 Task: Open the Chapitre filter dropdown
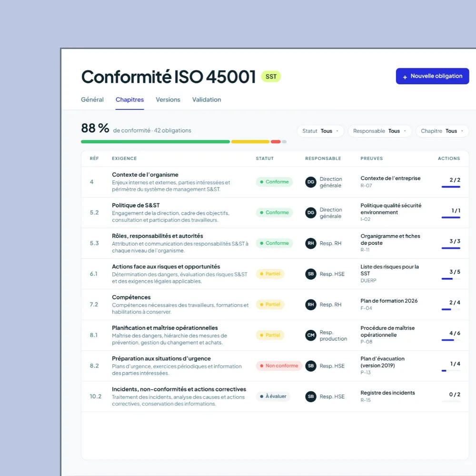(x=442, y=131)
